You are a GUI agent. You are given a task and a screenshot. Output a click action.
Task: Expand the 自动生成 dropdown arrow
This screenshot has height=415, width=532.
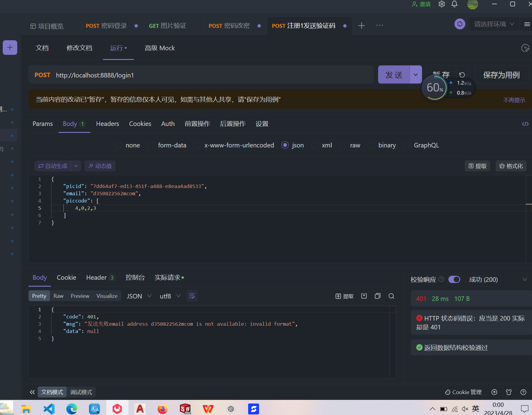(76, 166)
